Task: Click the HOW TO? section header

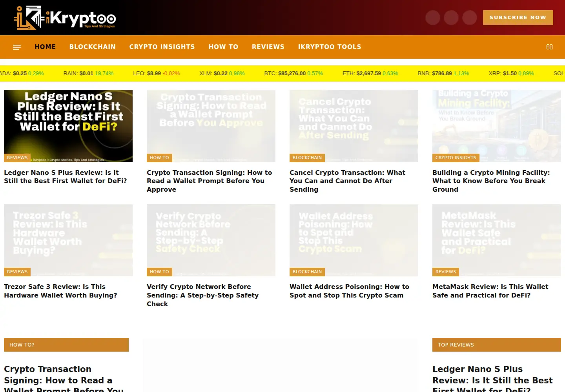Action: point(66,345)
